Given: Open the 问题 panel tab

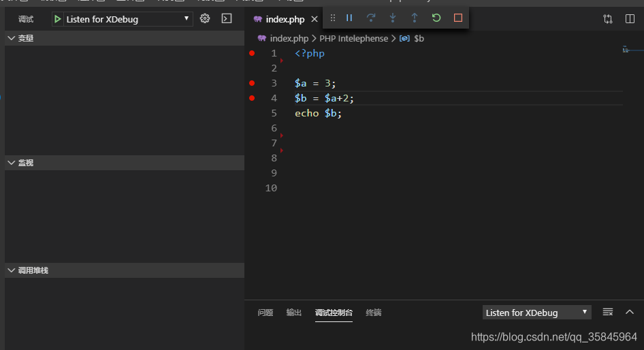Looking at the screenshot, I should pos(265,313).
